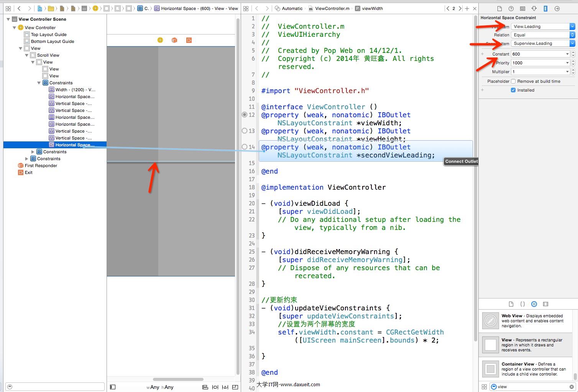Enable Remove at build time placeholder
The image size is (578, 392).
513,81
